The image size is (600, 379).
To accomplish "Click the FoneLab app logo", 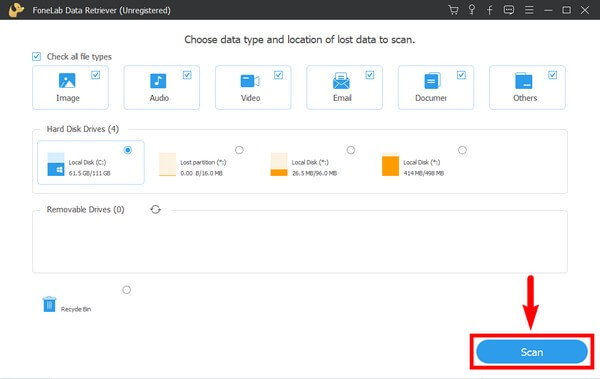I will tap(16, 10).
